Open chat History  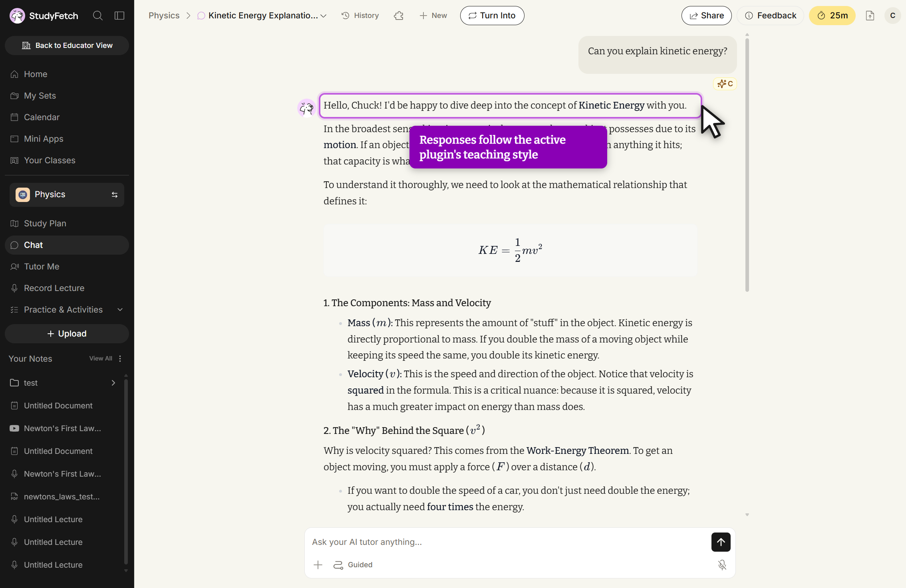pyautogui.click(x=360, y=16)
